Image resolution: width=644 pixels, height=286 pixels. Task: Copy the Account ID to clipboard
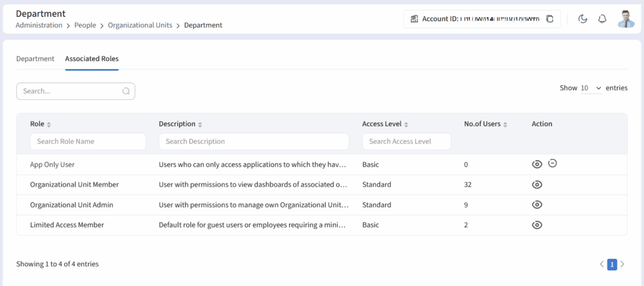pos(550,19)
